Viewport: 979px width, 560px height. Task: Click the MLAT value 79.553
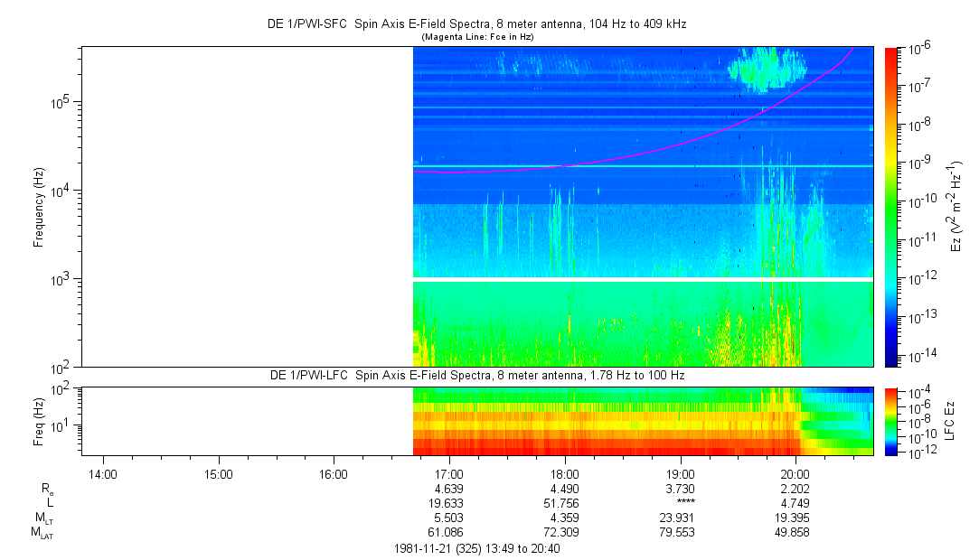coord(680,532)
